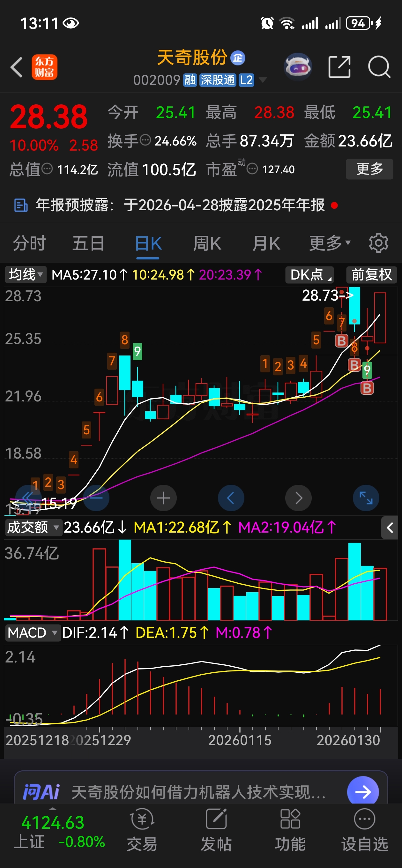Select the 日K tab
This screenshot has height=868, width=402.
(148, 243)
